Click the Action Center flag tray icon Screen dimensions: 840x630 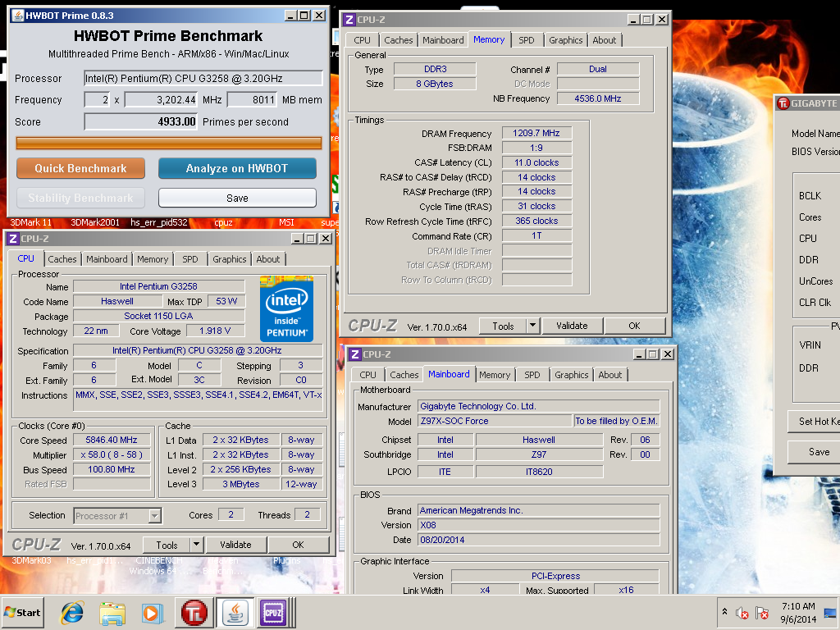(x=761, y=613)
